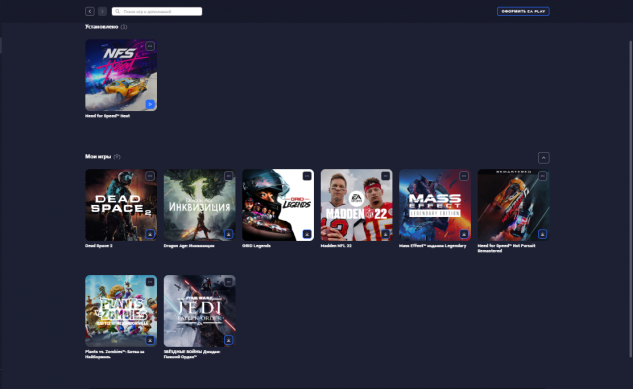Launch Need for Speed Heat with play icon

tap(150, 104)
